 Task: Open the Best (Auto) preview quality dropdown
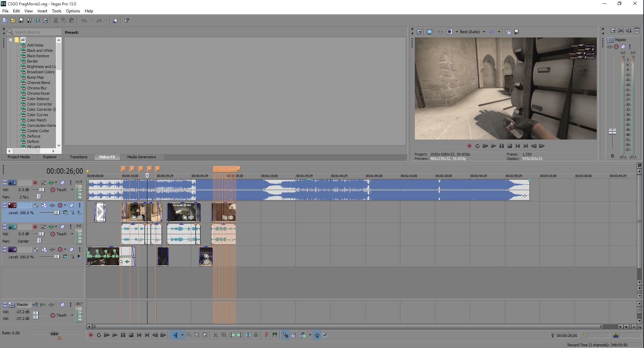(484, 32)
